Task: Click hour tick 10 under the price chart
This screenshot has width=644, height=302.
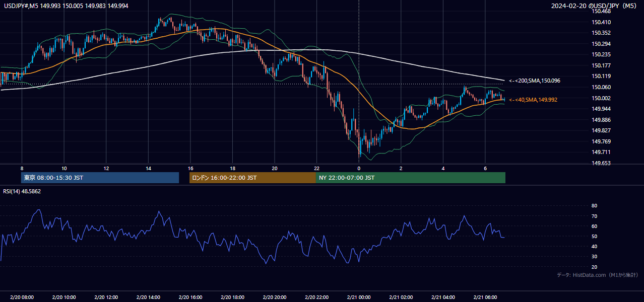Action: click(x=64, y=168)
